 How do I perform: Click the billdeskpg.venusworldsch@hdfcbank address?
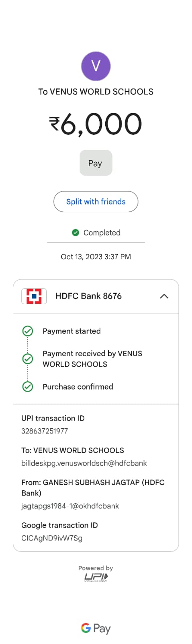pos(84,463)
